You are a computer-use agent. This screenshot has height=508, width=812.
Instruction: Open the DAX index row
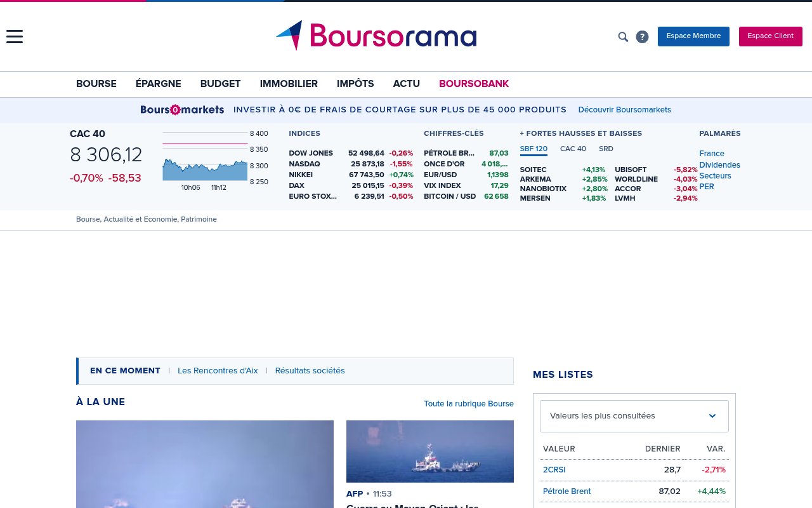[351, 185]
